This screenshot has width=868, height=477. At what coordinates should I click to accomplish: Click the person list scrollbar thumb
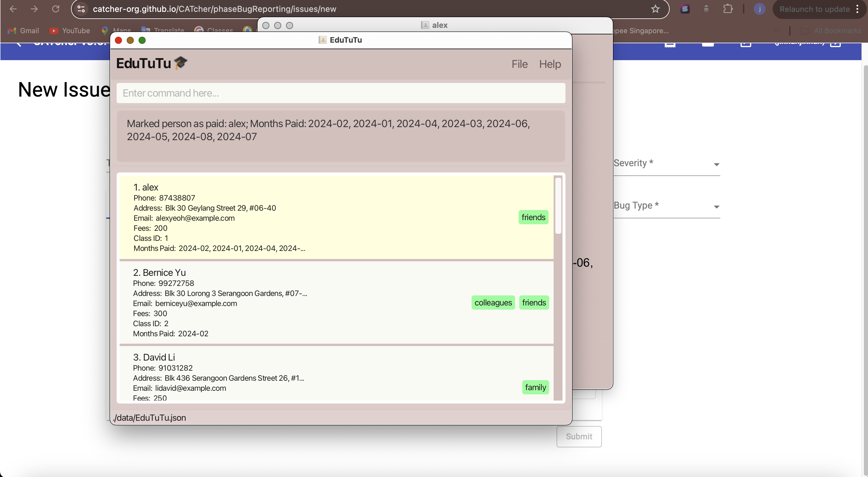558,206
